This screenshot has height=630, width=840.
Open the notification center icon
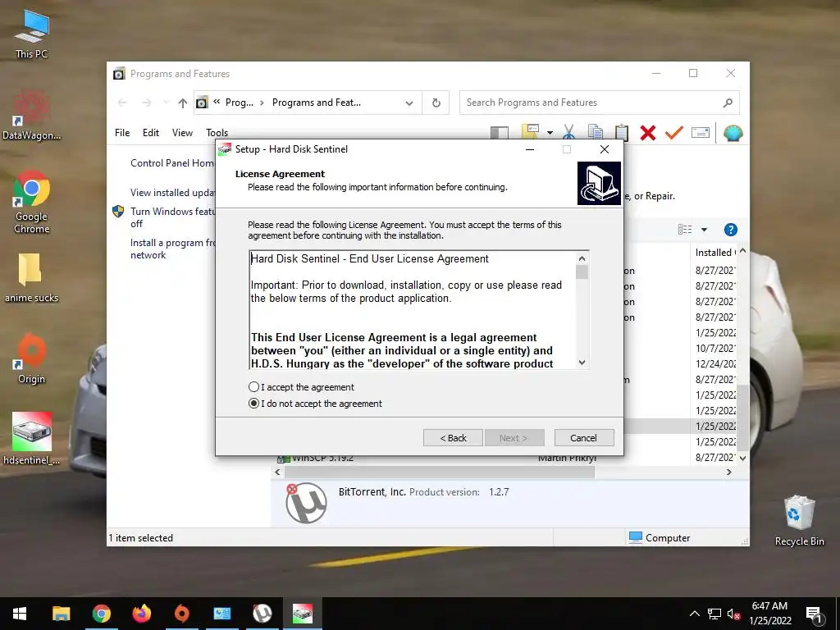coord(815,614)
